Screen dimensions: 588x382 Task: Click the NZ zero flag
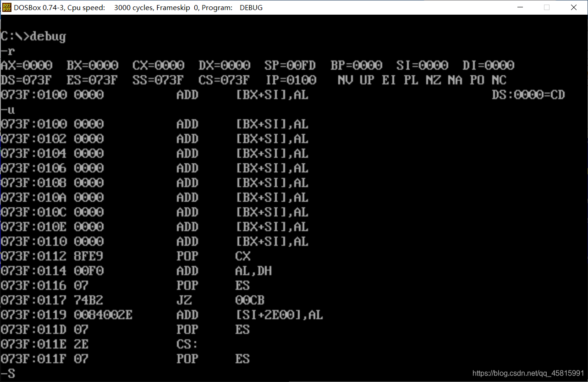[x=433, y=80]
